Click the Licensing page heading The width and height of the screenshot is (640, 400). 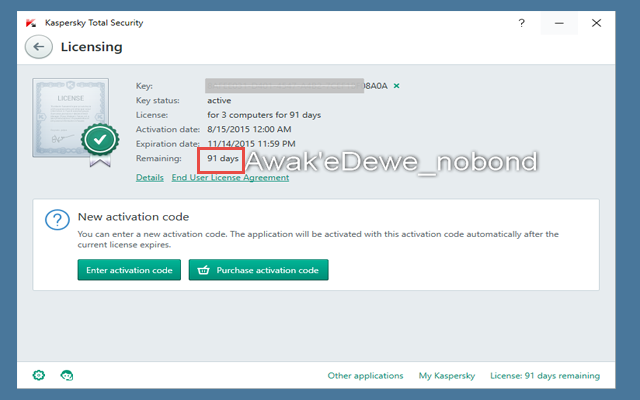click(91, 47)
